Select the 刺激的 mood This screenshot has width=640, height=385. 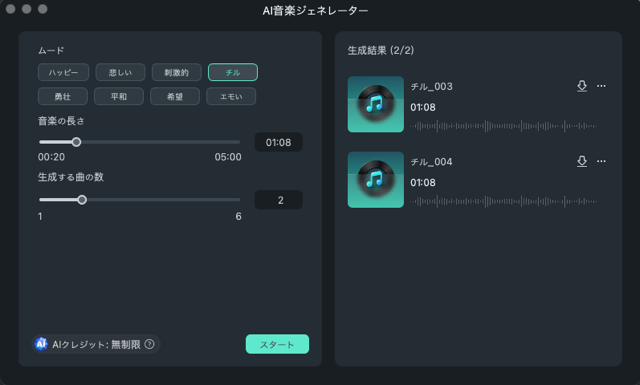[x=176, y=72]
